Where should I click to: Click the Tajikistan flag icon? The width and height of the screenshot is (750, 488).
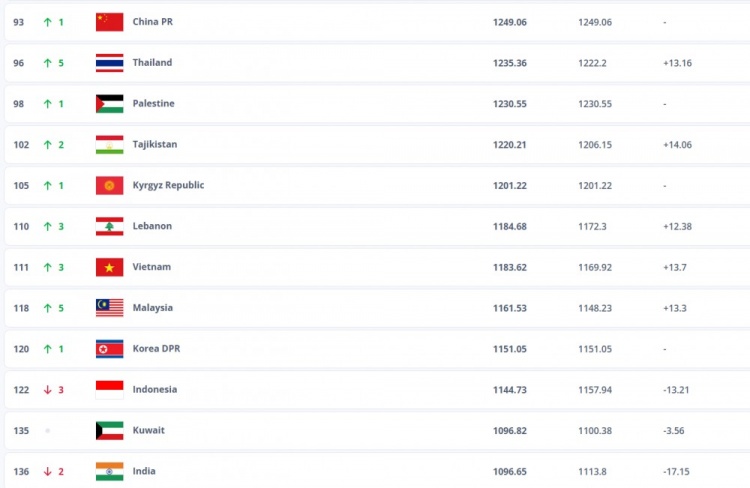[x=109, y=144]
